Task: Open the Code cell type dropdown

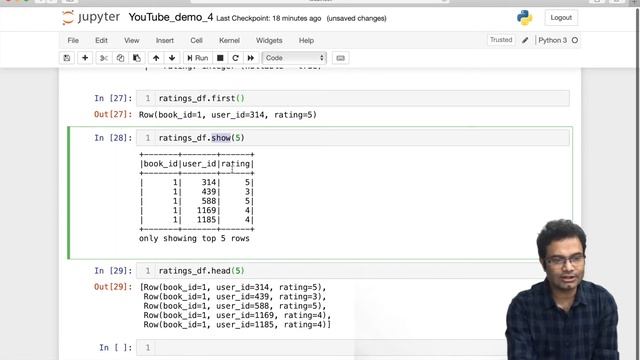Action: point(294,58)
